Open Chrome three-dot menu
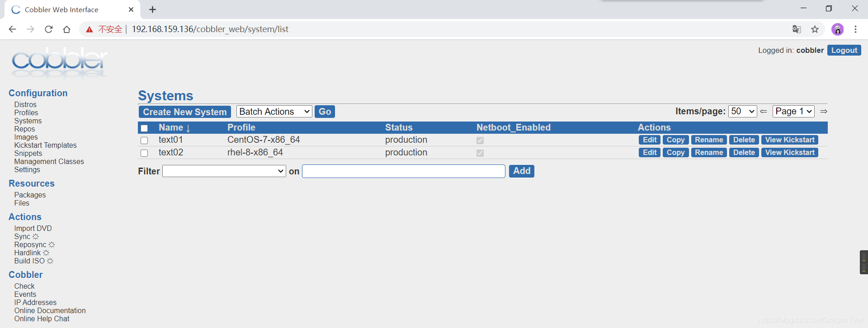The image size is (868, 328). click(x=855, y=29)
